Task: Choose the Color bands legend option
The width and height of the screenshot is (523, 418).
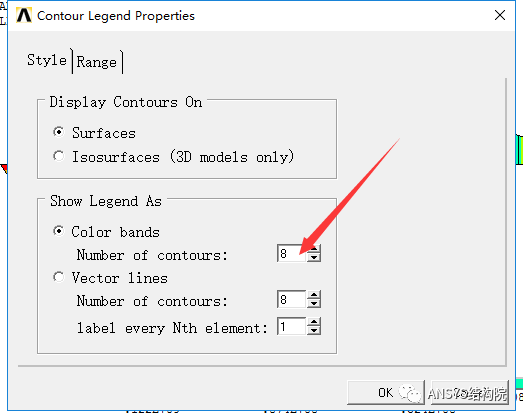Action: coord(58,231)
